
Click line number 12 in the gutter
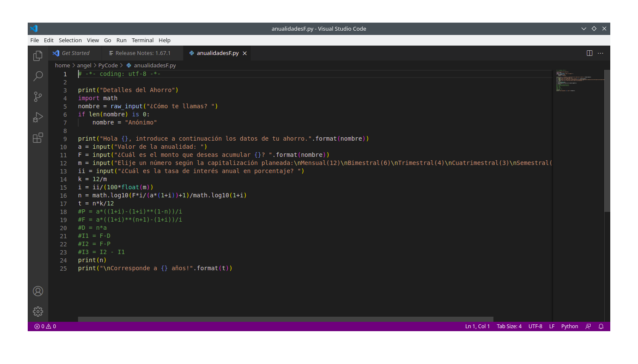pos(63,163)
